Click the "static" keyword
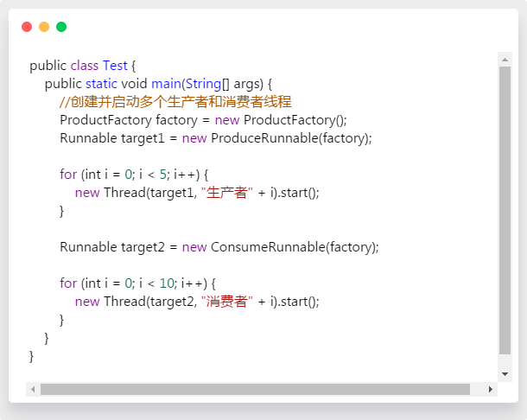Viewport: 527px width, 420px height. [101, 83]
